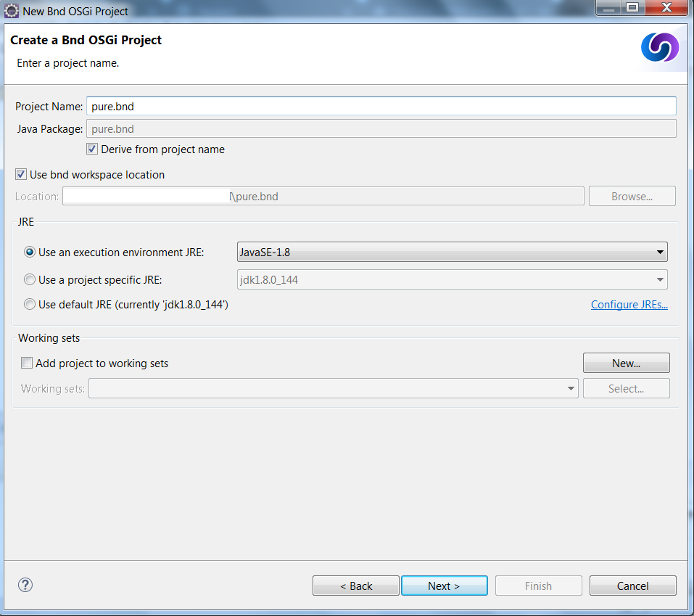694x616 pixels.
Task: Go Back to the previous wizard page
Action: [355, 586]
